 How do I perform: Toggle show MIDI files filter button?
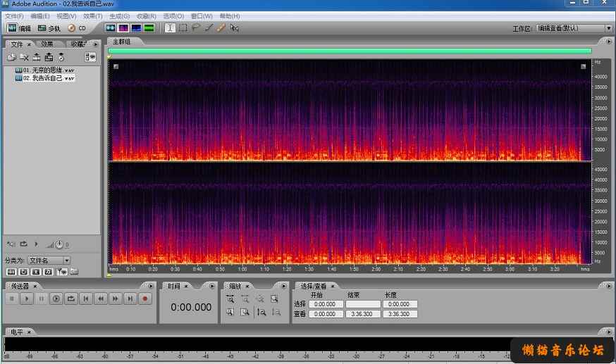pos(49,272)
